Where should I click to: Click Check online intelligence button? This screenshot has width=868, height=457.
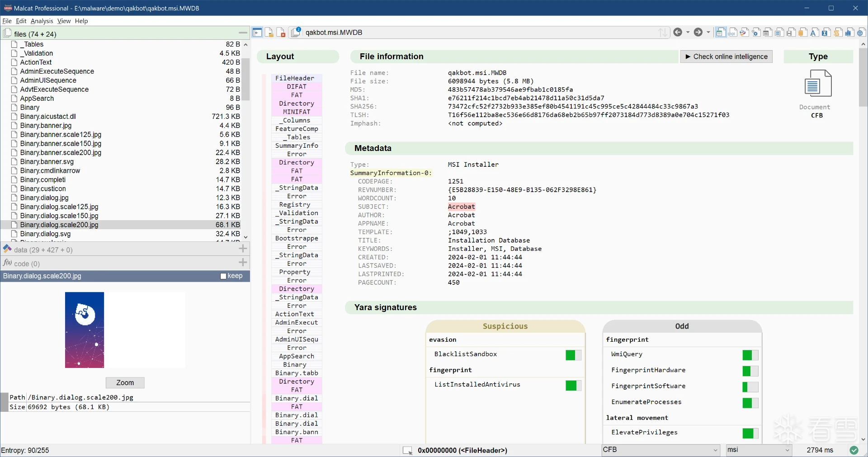(x=726, y=57)
